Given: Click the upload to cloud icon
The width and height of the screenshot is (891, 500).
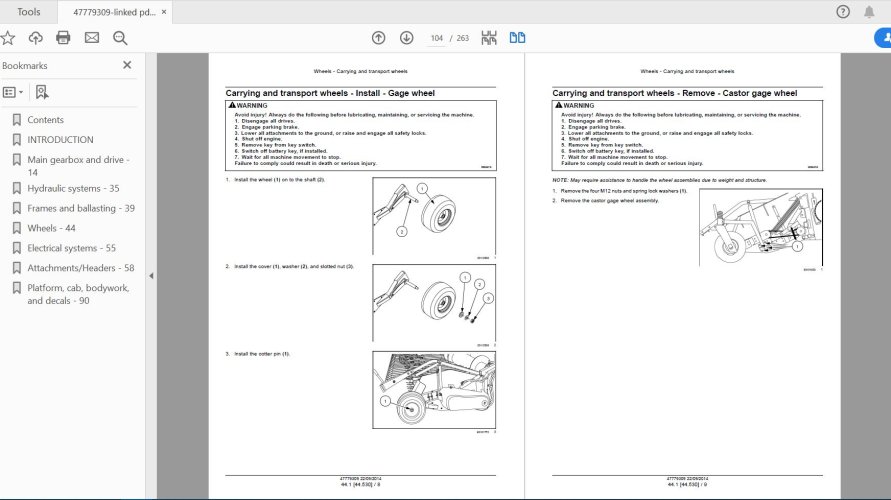Looking at the screenshot, I should point(36,38).
